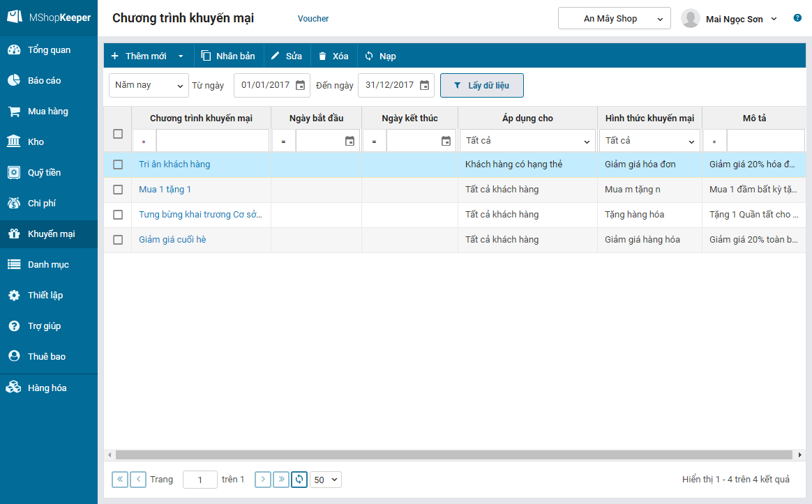This screenshot has width=812, height=504.
Task: Open Hàng hóa boxes icon
Action: [13, 387]
